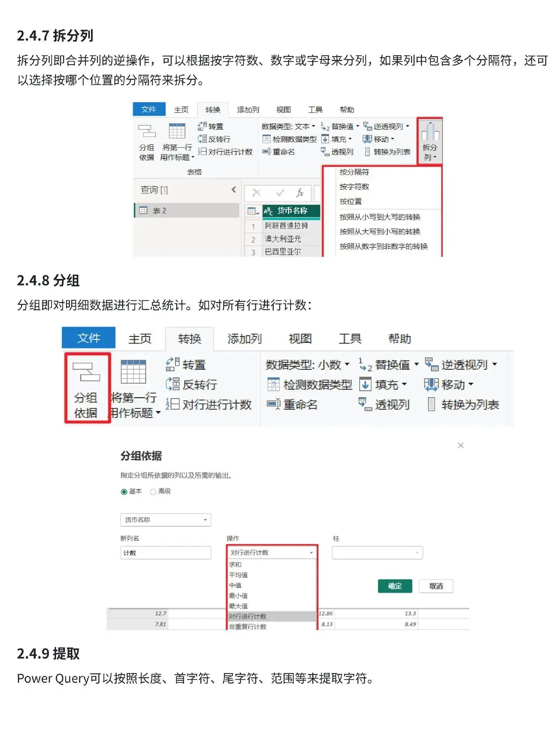Click formula bar confirm checkmark icon
Screen dimensions: 560x747
(280, 193)
